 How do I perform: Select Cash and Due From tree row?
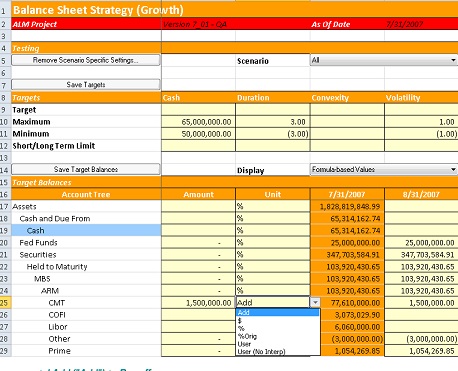pos(86,218)
